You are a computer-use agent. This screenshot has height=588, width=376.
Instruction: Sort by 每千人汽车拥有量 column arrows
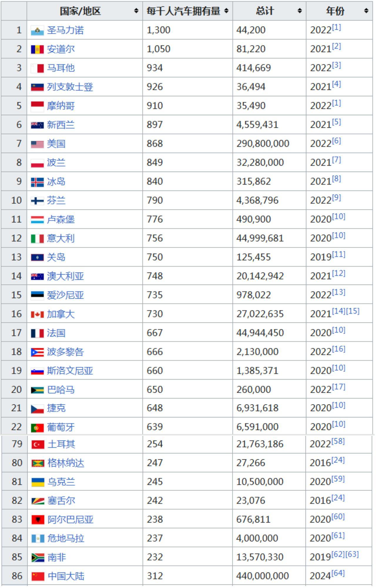[226, 11]
